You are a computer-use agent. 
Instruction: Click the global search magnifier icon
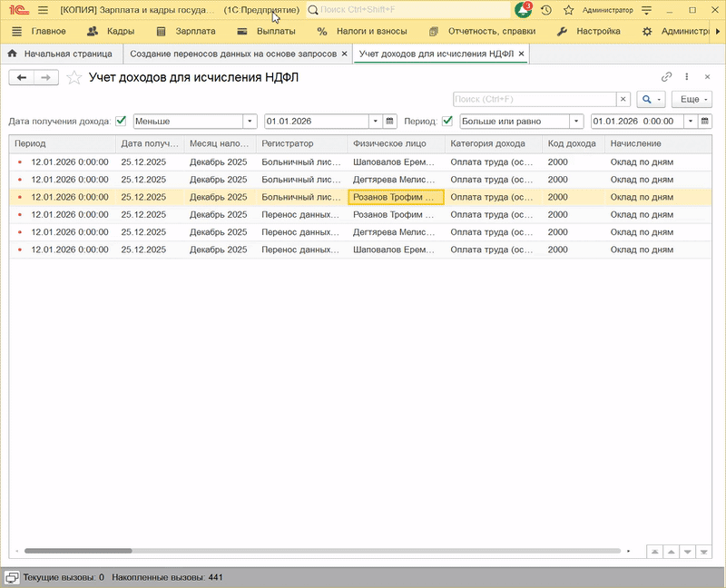(x=313, y=10)
